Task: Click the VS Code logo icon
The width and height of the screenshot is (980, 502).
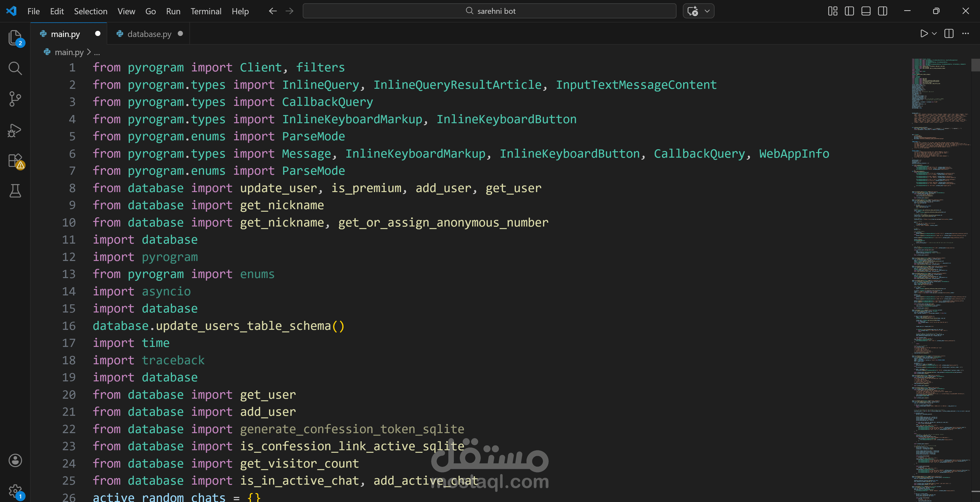Action: (x=11, y=11)
